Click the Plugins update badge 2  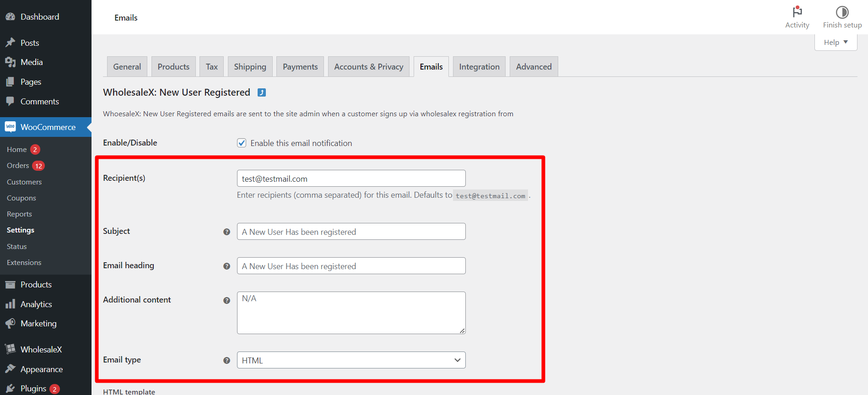click(x=54, y=389)
